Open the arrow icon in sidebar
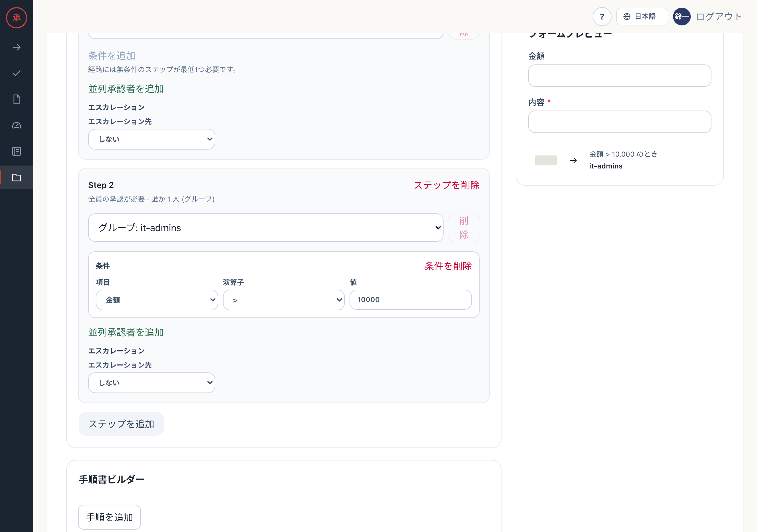Viewport: 757px width, 532px height. pyautogui.click(x=17, y=48)
